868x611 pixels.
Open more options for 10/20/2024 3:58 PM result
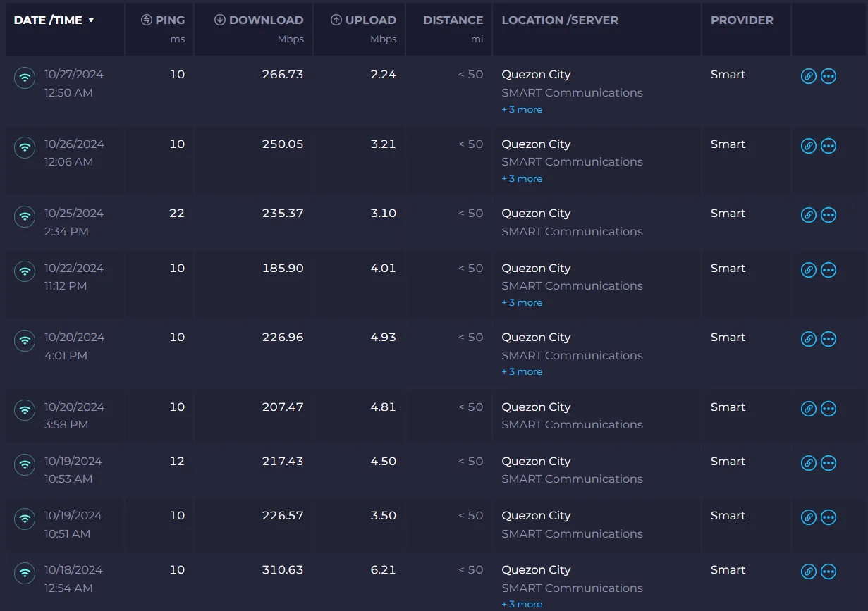829,409
